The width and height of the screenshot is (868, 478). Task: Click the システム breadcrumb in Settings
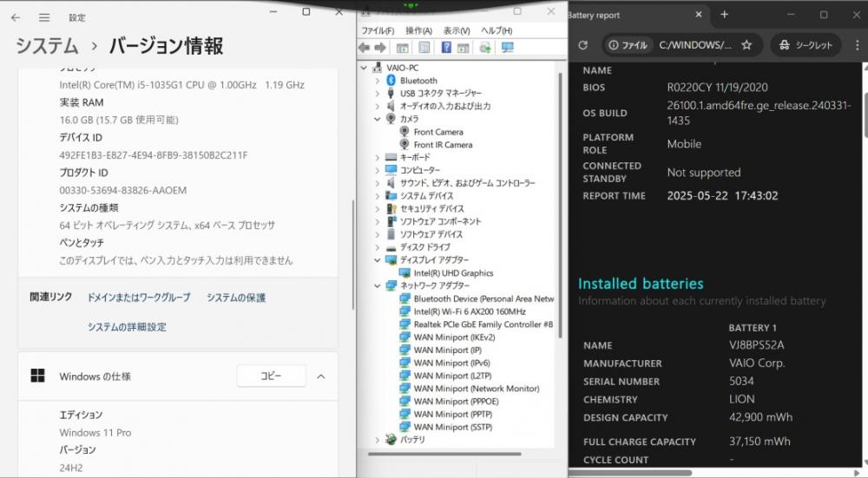pyautogui.click(x=47, y=45)
